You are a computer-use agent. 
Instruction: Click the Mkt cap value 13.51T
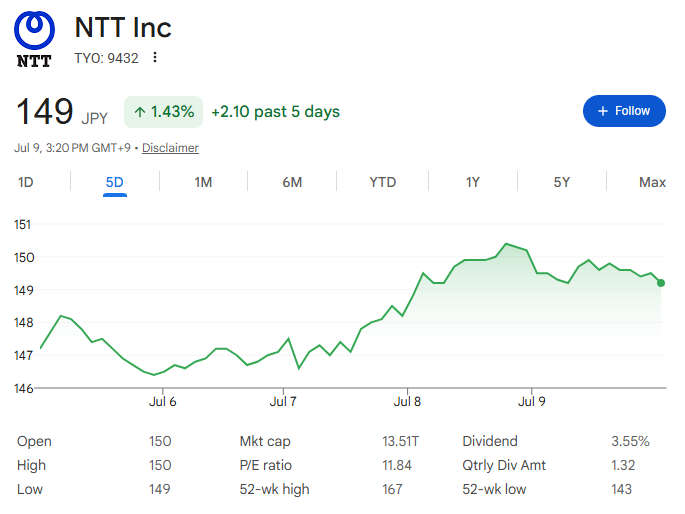pos(400,442)
